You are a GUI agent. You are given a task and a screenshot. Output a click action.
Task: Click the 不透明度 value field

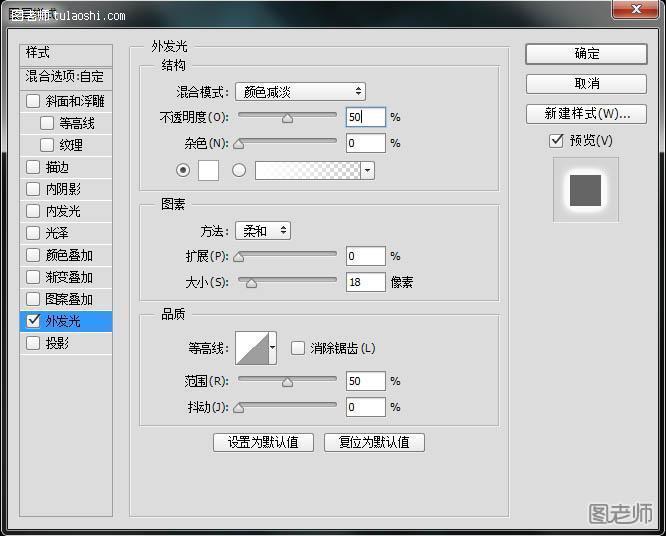pos(366,117)
